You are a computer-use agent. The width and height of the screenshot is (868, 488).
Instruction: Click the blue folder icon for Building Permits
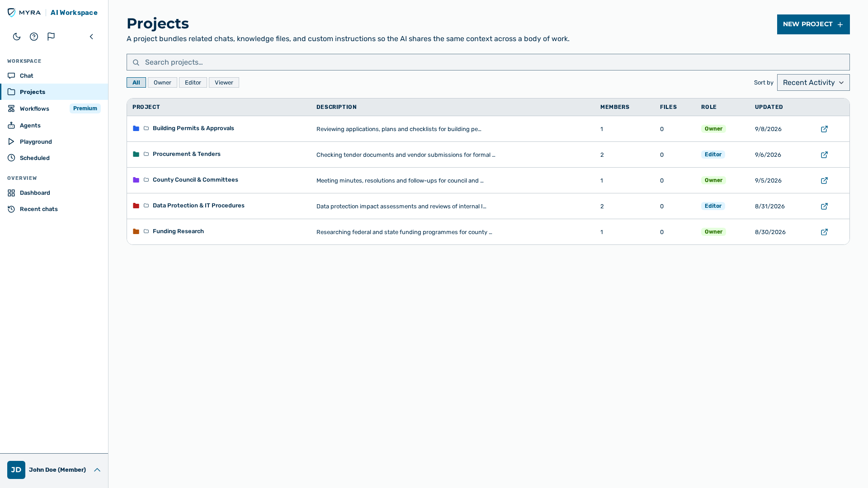[136, 128]
